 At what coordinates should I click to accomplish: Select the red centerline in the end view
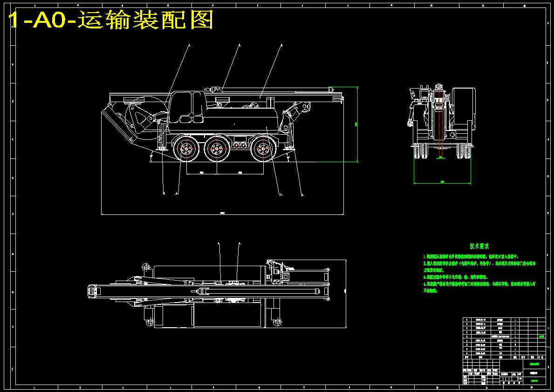tap(440, 121)
